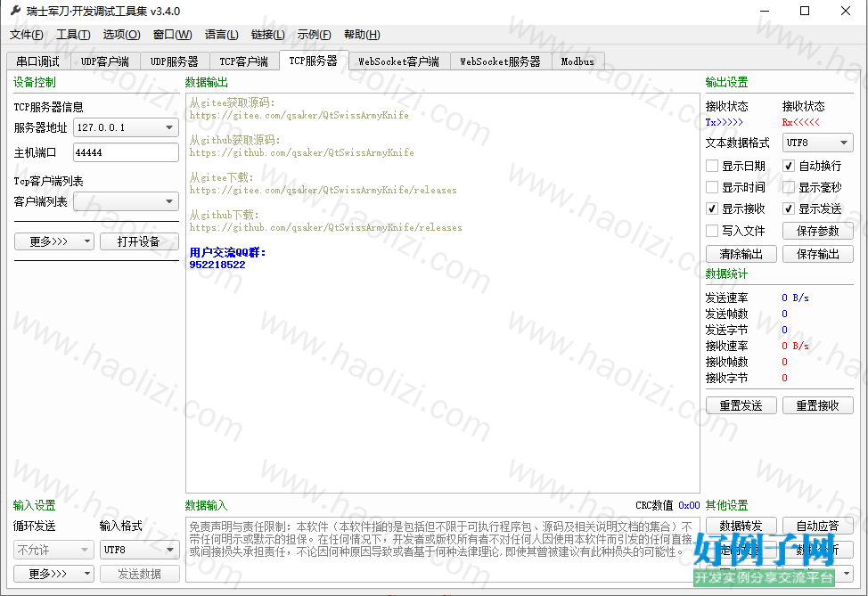Open the 更多>>> dropdown under 设备控制
Image resolution: width=868 pixels, height=596 pixels.
pyautogui.click(x=54, y=241)
